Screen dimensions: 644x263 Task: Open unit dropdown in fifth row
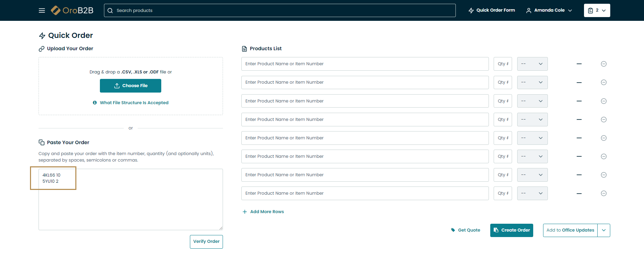point(532,138)
